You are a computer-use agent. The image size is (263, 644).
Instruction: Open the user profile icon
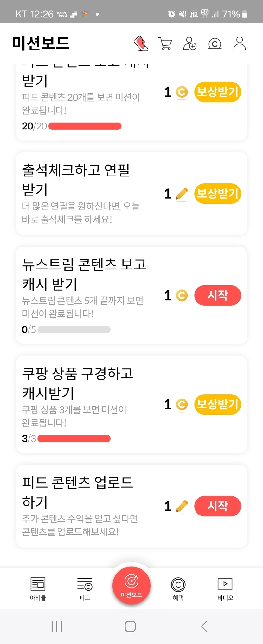click(x=240, y=43)
